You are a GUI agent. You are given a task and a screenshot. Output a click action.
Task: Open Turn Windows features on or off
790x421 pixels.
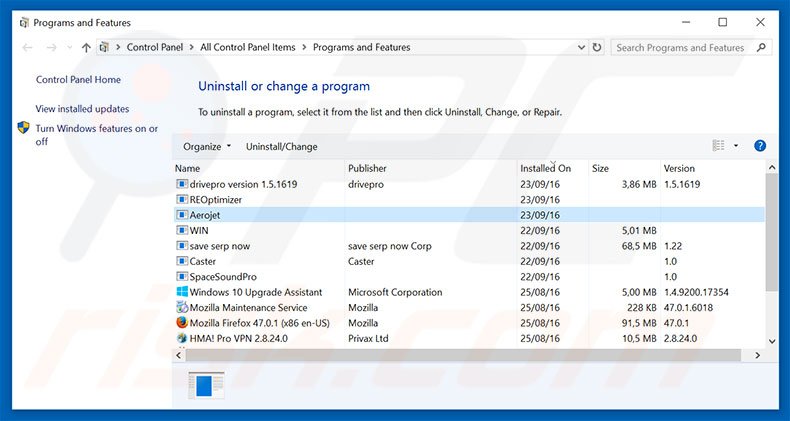(97, 135)
